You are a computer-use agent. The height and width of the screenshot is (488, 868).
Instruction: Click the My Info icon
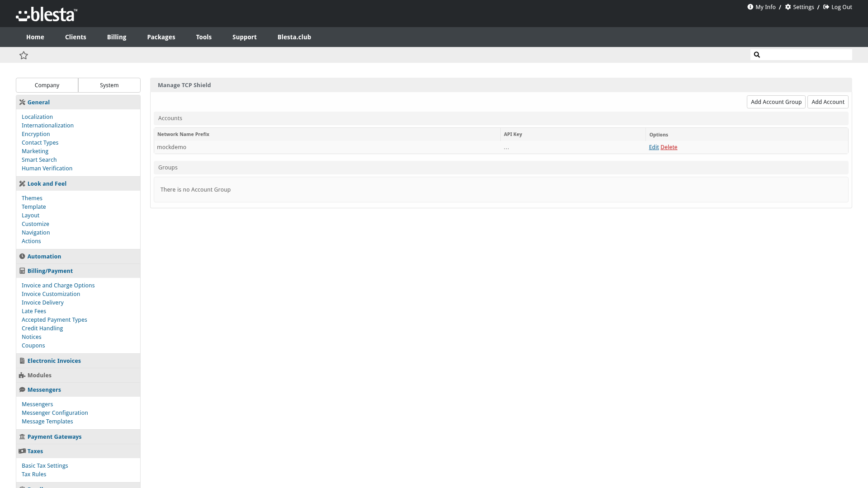[x=750, y=7]
